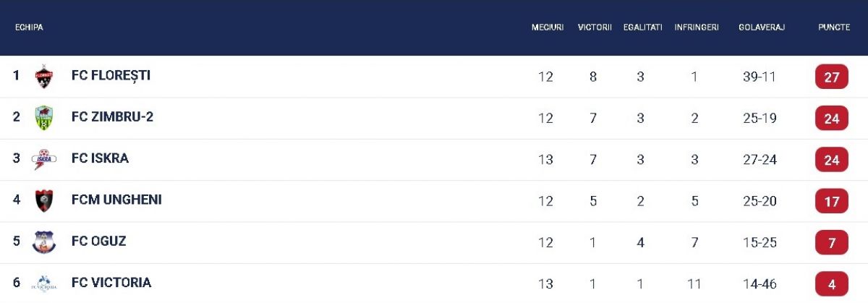Image resolution: width=868 pixels, height=303 pixels.
Task: Select the FC ISKRA team name
Action: click(x=100, y=158)
